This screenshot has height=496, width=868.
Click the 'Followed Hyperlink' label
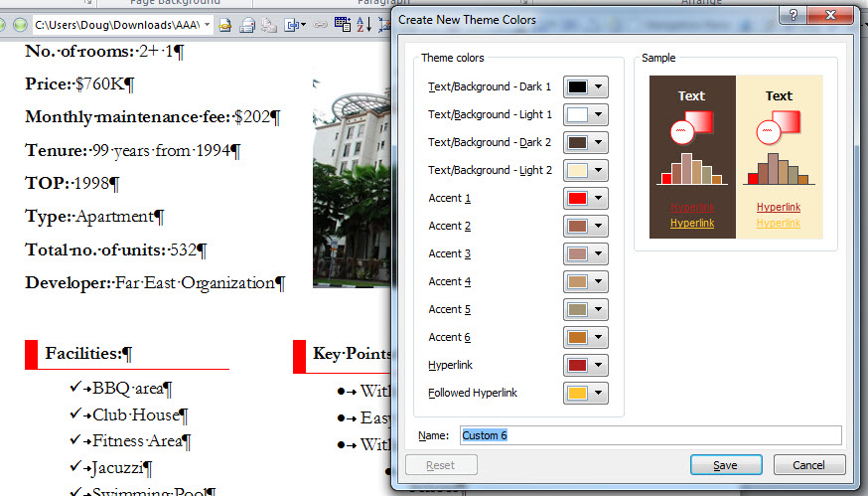(x=472, y=393)
